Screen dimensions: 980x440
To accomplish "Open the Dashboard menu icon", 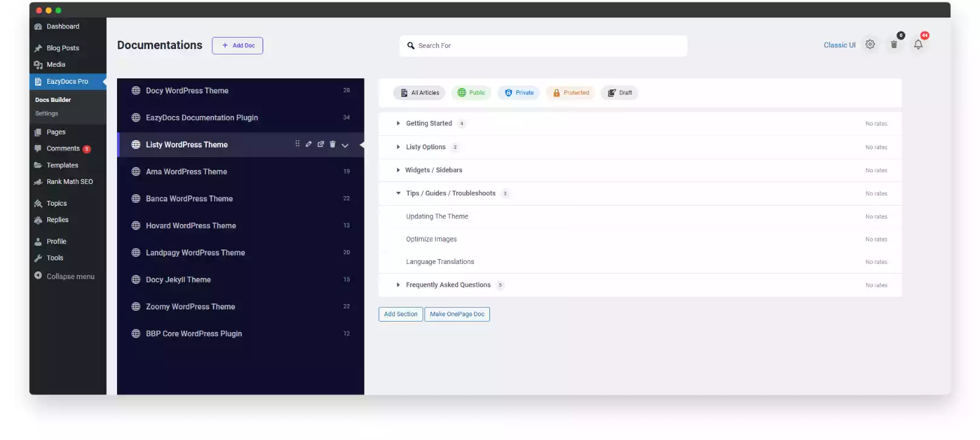I will pos(38,27).
